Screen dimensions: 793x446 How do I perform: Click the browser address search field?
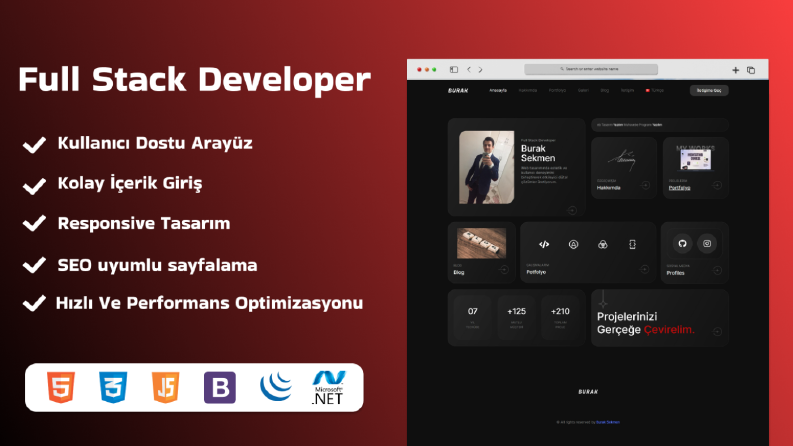[x=591, y=69]
